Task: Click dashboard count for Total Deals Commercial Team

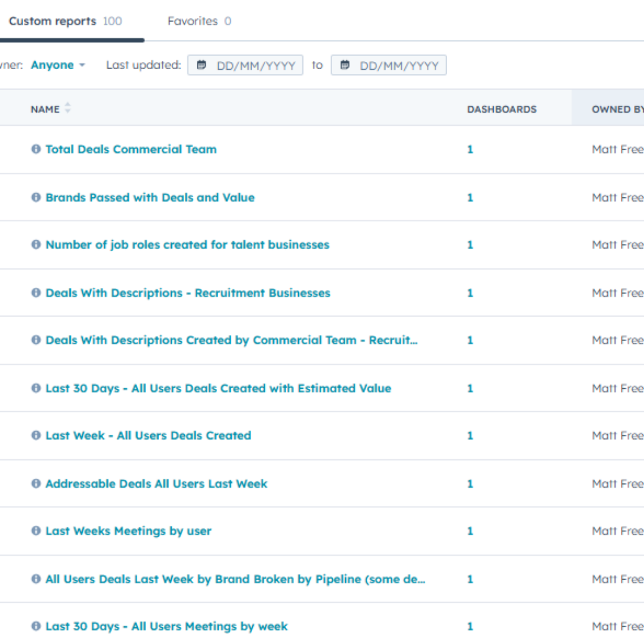Action: [470, 150]
